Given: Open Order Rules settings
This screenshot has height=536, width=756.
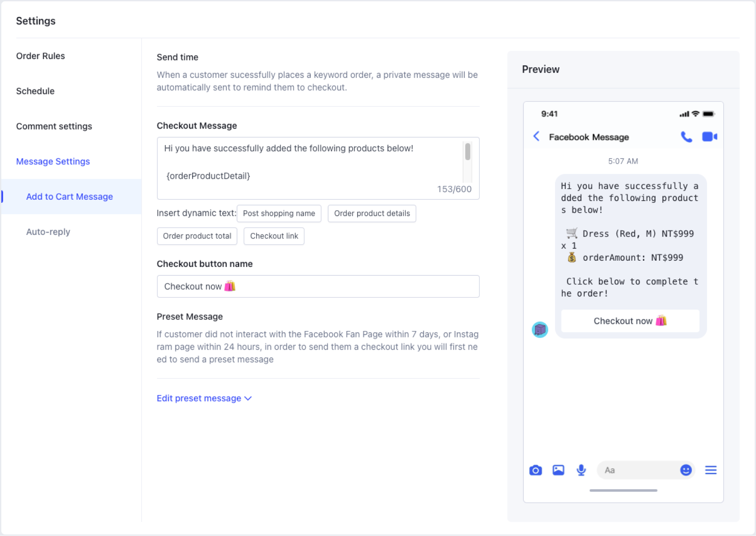Looking at the screenshot, I should [40, 56].
